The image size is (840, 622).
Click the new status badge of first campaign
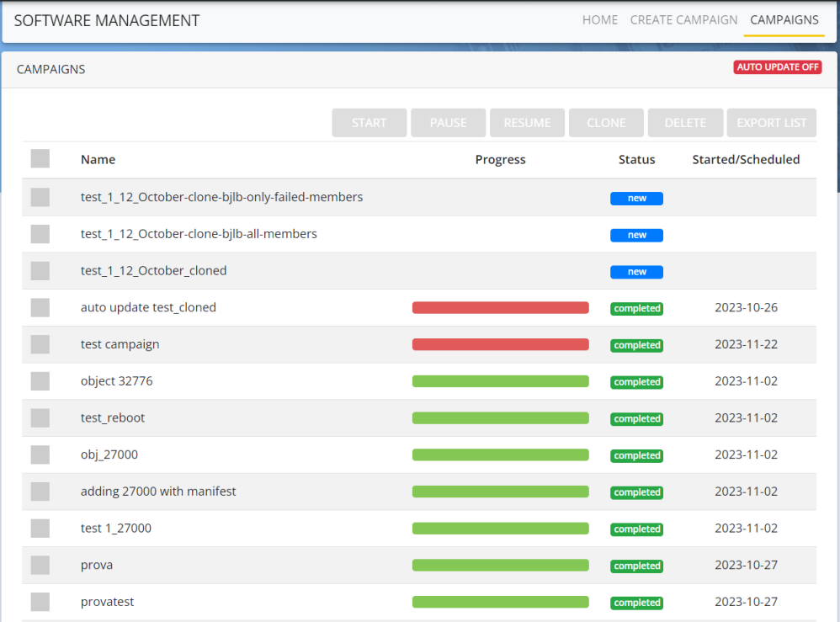pos(636,199)
